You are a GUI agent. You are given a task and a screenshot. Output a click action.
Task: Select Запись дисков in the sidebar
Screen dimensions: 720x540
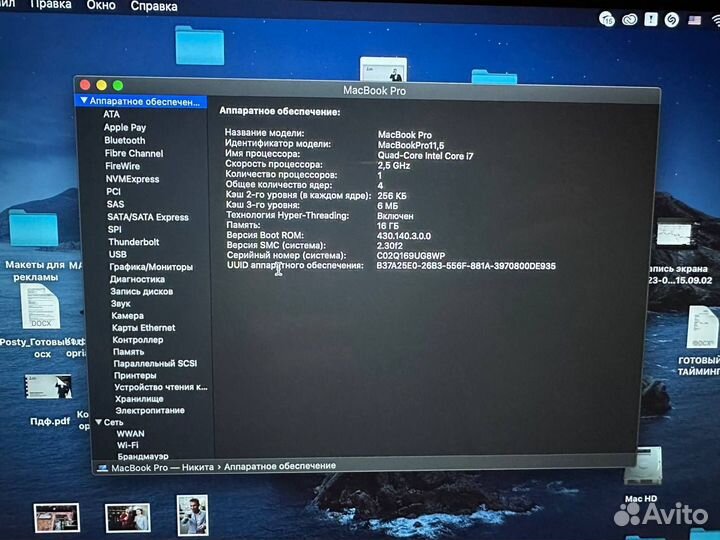coord(141,291)
